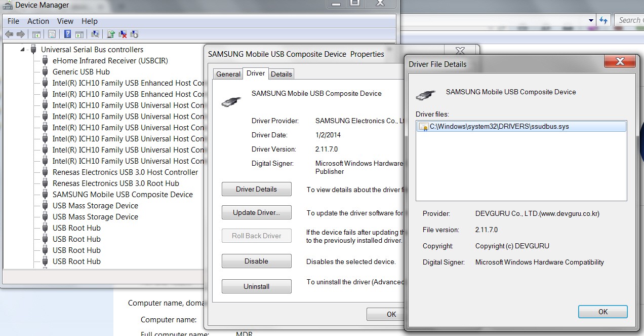644x336 pixels.
Task: Click the Uninstall device red X toolbar icon
Action: coord(123,34)
